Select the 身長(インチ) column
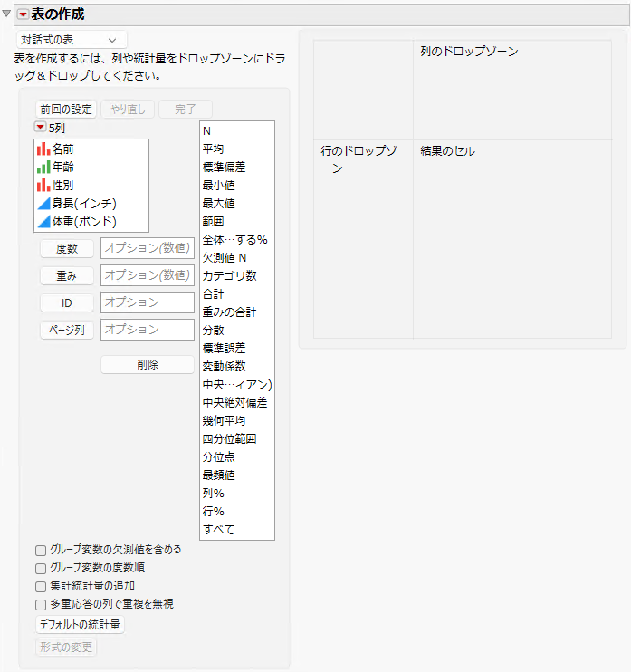This screenshot has height=672, width=631. click(x=91, y=203)
